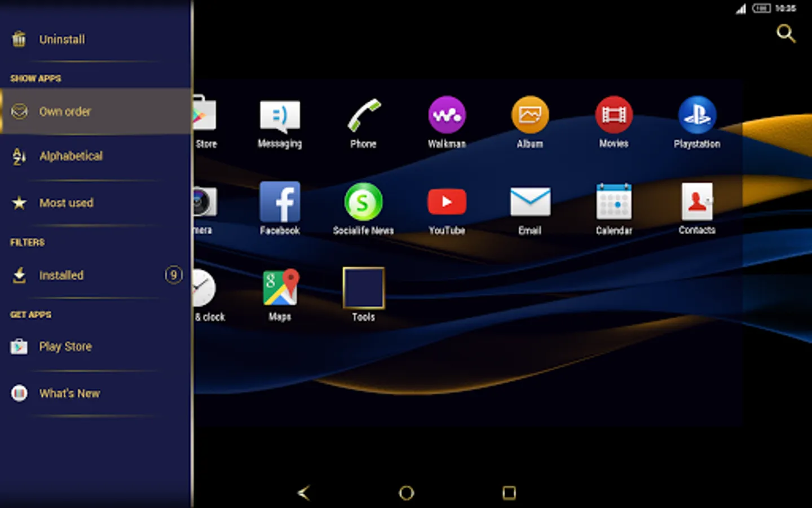Open Play Store from Get Apps
This screenshot has height=508, width=812.
[95, 347]
